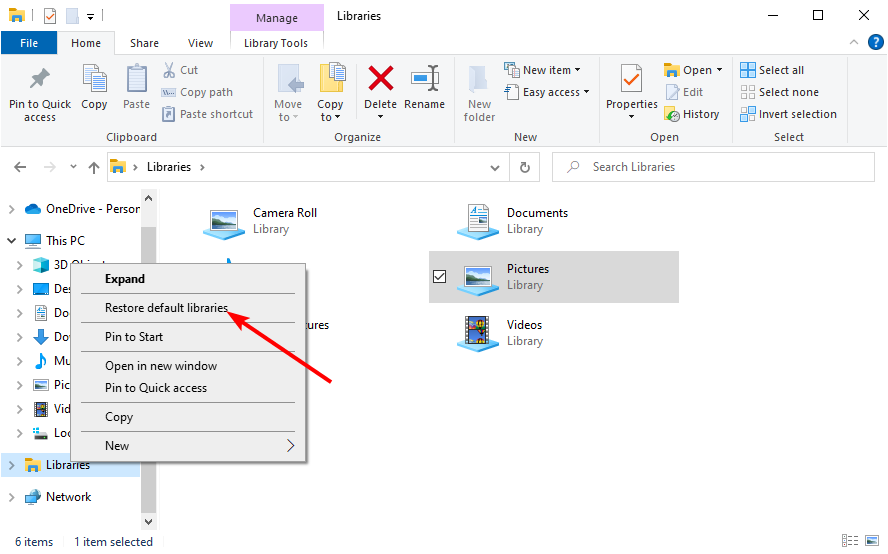
Task: Click the Refresh button beside address bar
Action: tap(525, 167)
